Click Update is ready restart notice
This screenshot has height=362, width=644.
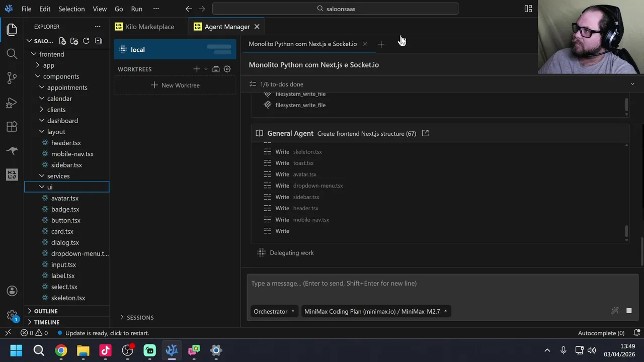pyautogui.click(x=103, y=333)
